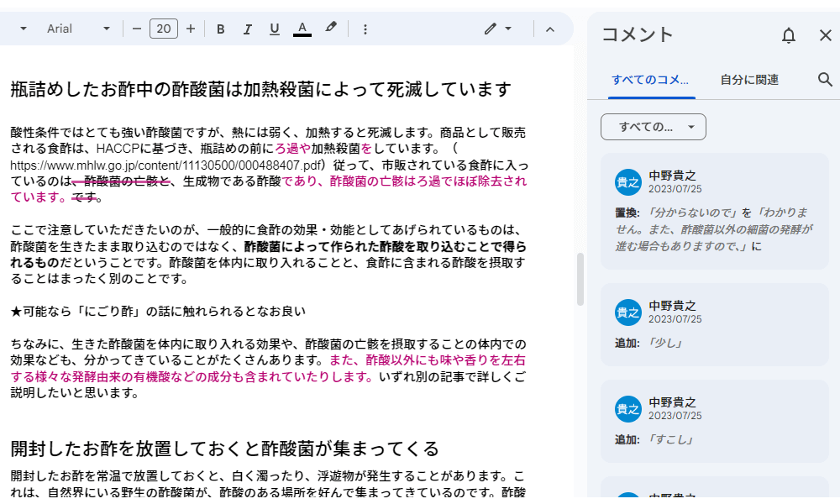840x504 pixels.
Task: Open the editing mode pen dropdown
Action: (498, 28)
